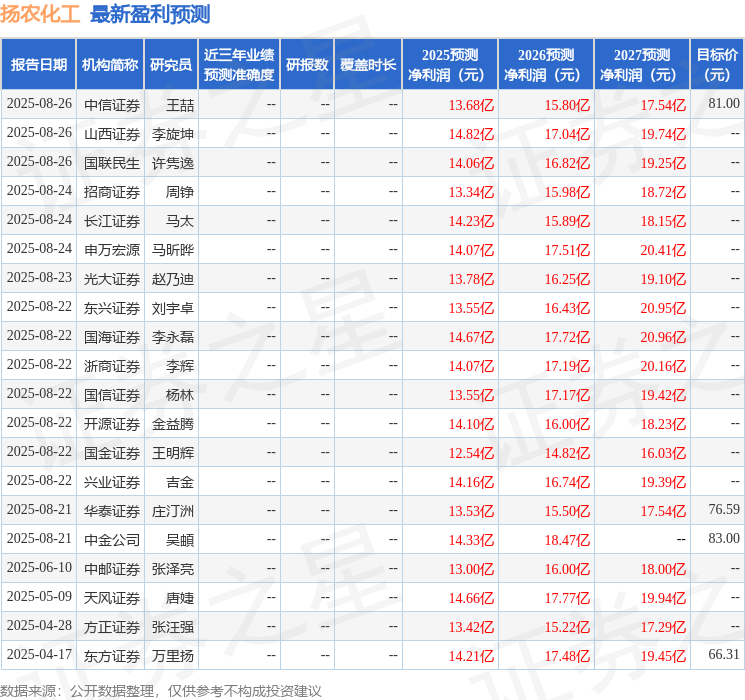The height and width of the screenshot is (700, 745).
Task: Select the 国金证券 institution cell
Action: click(x=112, y=453)
